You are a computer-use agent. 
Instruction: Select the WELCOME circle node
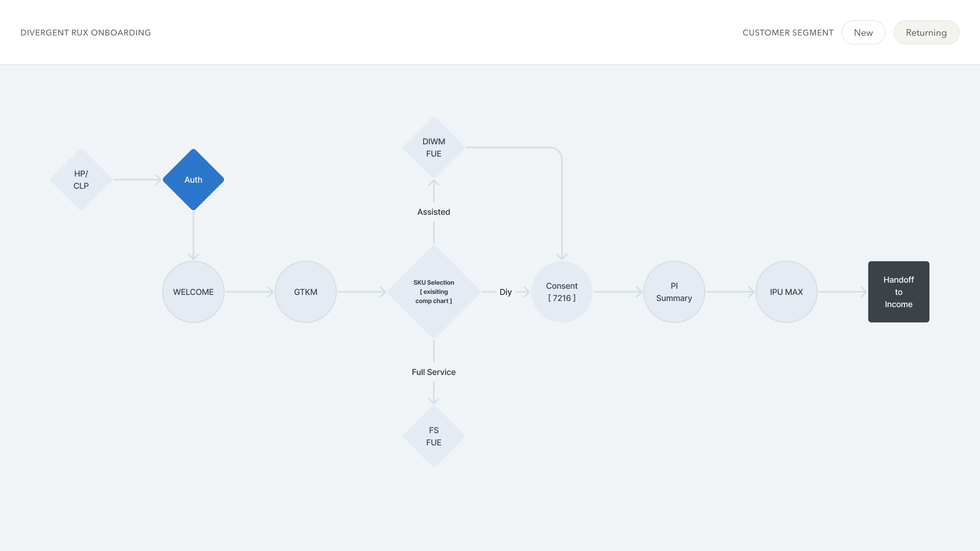click(x=193, y=292)
